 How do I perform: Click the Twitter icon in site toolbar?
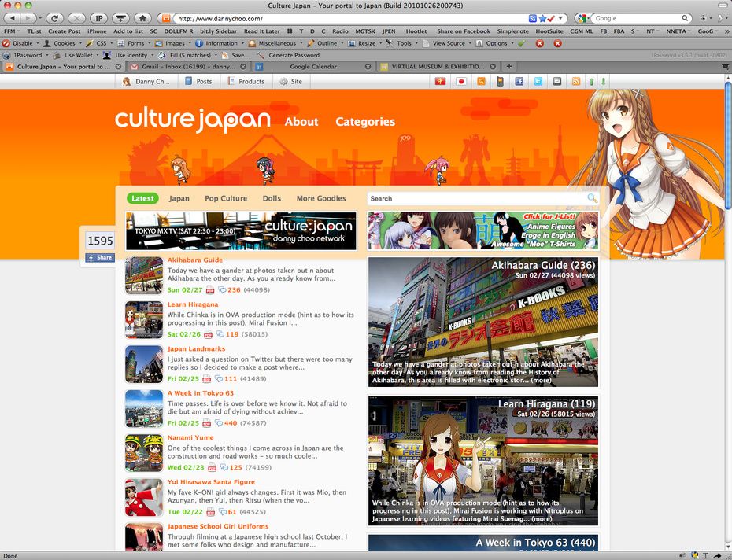coord(538,81)
